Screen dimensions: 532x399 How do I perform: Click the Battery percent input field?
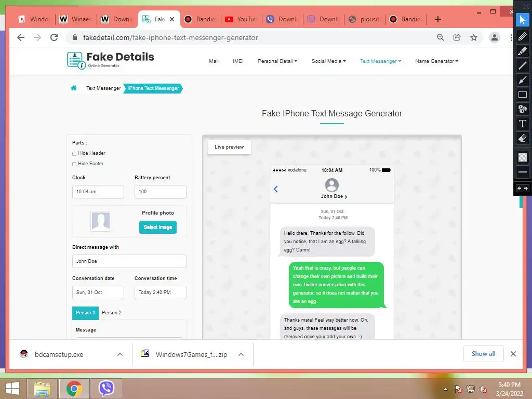point(161,192)
